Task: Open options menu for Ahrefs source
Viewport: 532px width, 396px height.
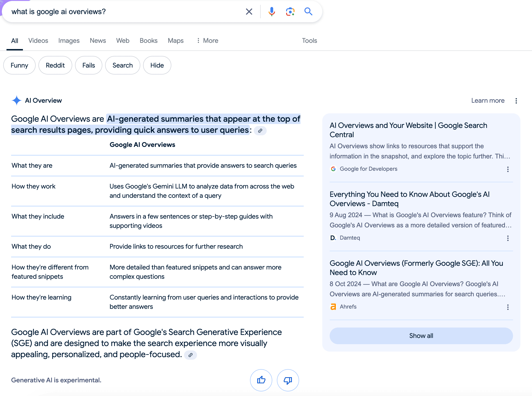Action: coord(508,307)
